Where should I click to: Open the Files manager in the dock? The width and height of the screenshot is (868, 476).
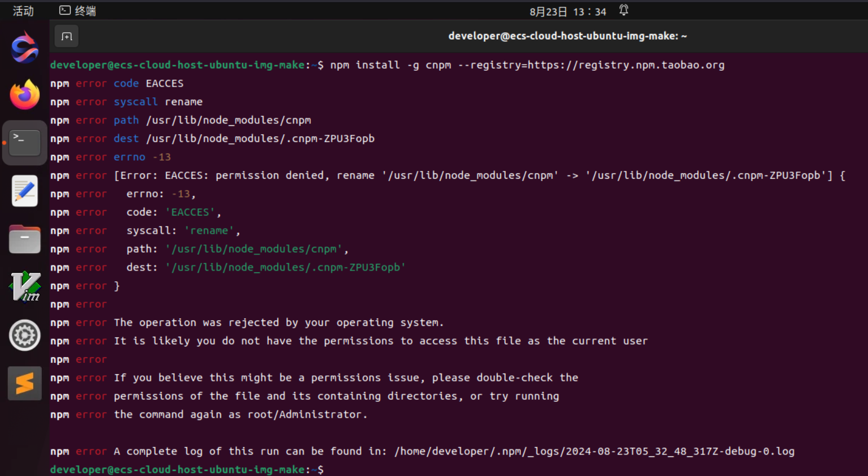coord(24,239)
